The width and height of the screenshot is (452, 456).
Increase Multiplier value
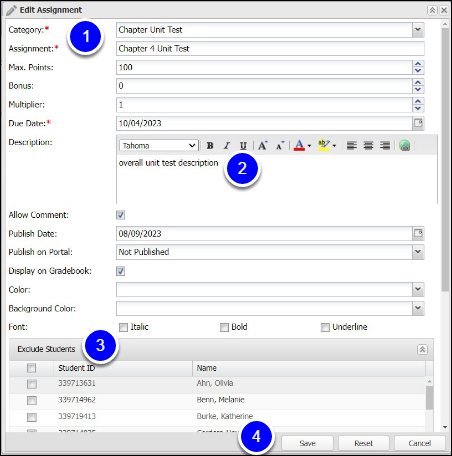418,101
